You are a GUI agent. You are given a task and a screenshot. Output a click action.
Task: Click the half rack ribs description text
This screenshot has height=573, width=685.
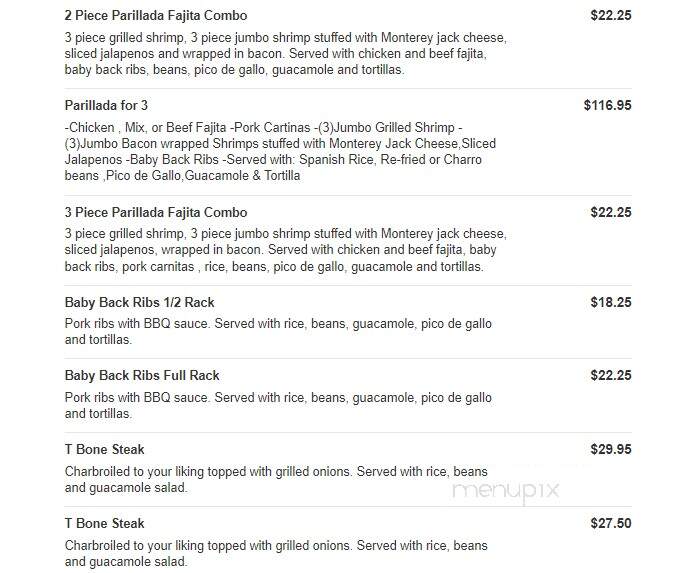278,332
